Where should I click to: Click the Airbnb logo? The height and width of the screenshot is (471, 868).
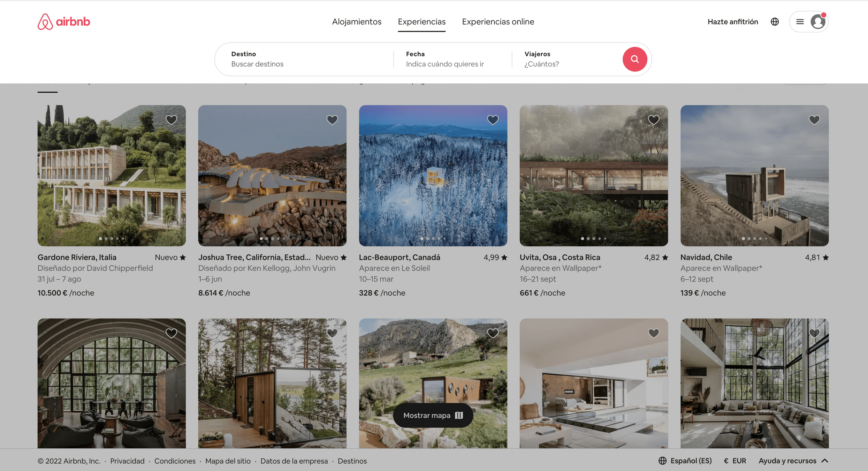(64, 22)
